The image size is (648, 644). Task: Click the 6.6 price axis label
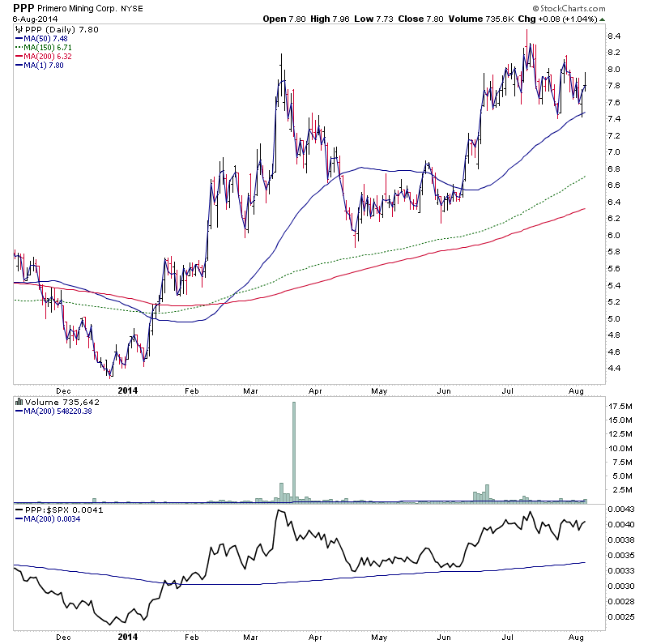[x=614, y=186]
